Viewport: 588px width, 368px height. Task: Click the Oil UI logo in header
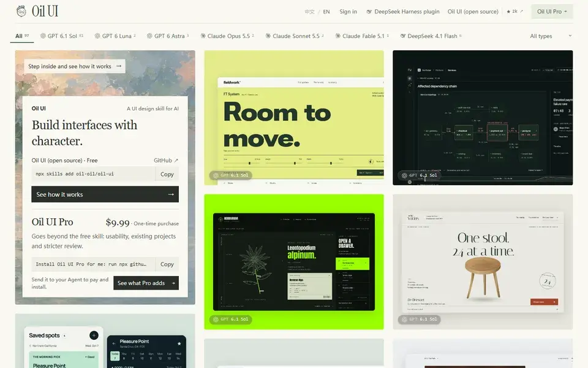click(x=37, y=11)
